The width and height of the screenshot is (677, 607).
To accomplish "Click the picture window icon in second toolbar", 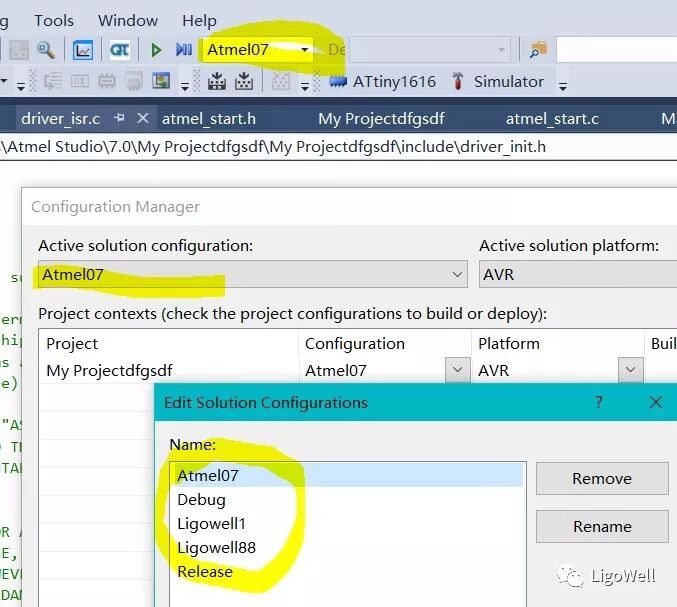I will point(161,81).
